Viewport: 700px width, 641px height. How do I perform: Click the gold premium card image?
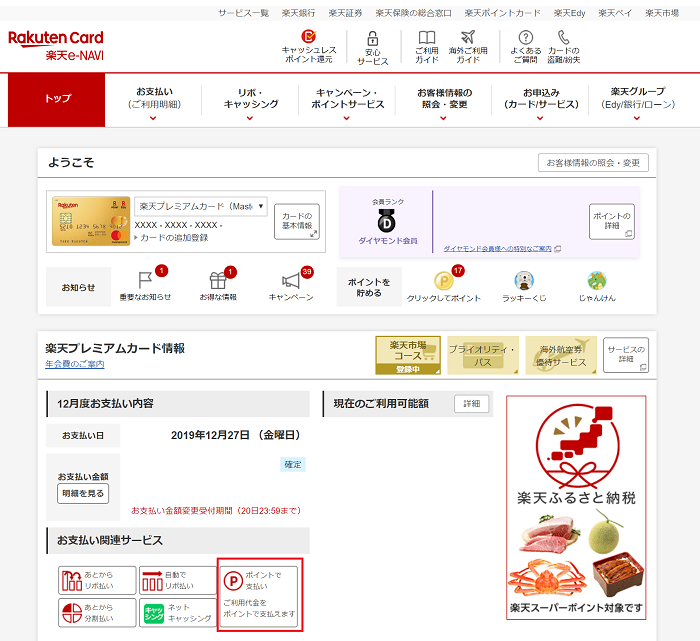[x=91, y=221]
